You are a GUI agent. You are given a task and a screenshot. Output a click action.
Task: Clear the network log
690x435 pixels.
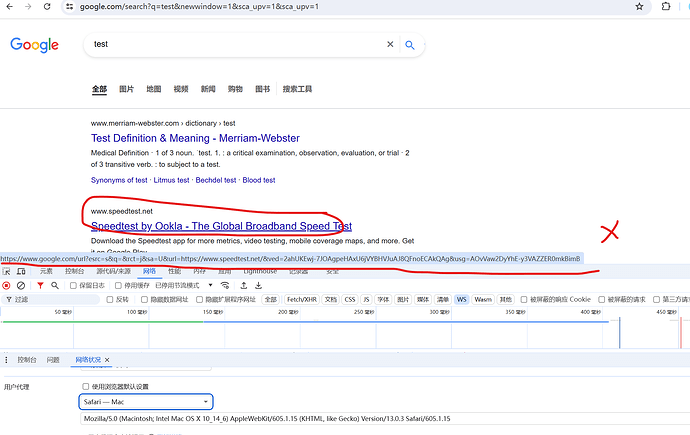[x=21, y=285]
